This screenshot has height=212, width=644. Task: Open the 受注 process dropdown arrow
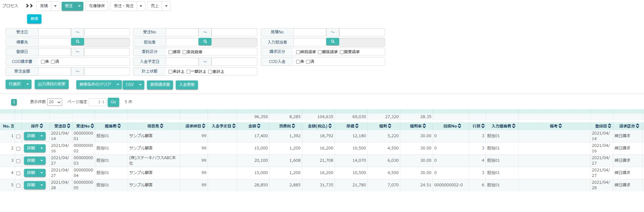click(79, 6)
